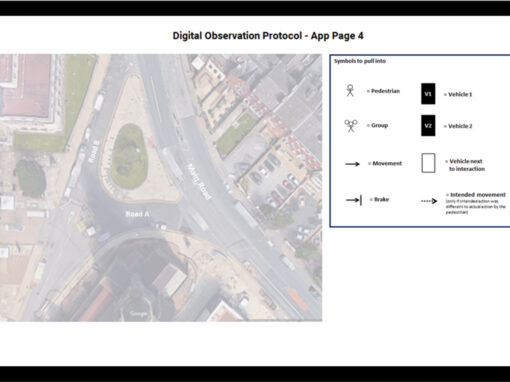The width and height of the screenshot is (510, 382).
Task: Click the 'Road B' label on map
Action: (x=93, y=152)
